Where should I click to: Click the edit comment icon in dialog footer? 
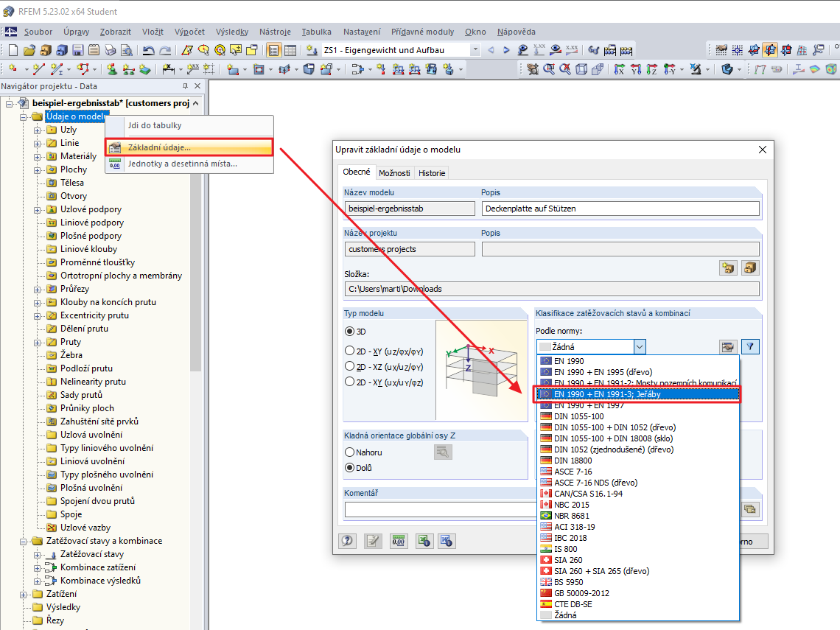click(373, 541)
